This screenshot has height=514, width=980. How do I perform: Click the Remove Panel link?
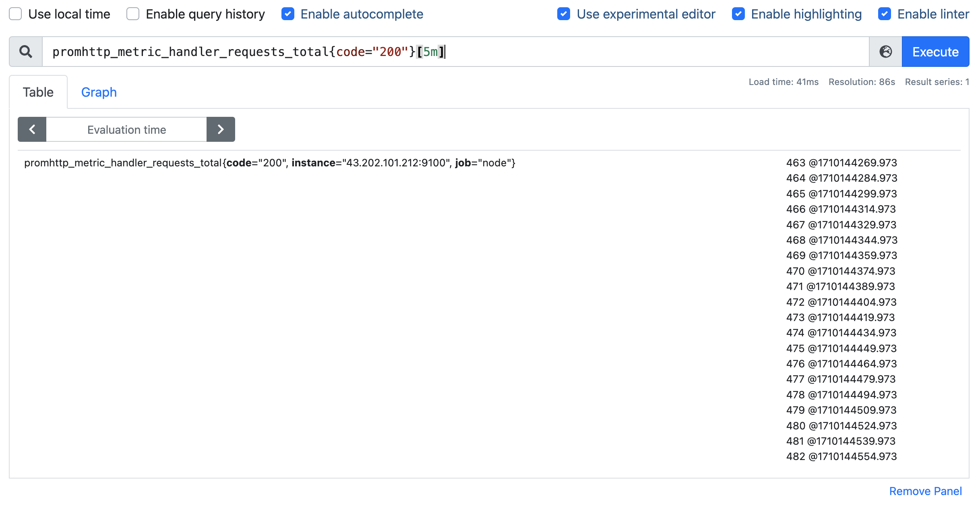click(x=925, y=491)
